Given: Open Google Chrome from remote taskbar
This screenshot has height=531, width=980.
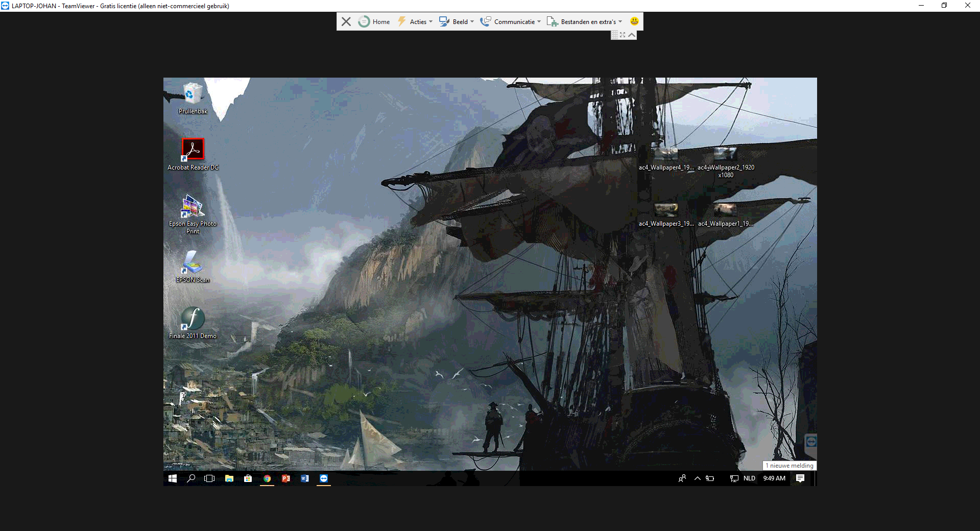Looking at the screenshot, I should (x=267, y=478).
